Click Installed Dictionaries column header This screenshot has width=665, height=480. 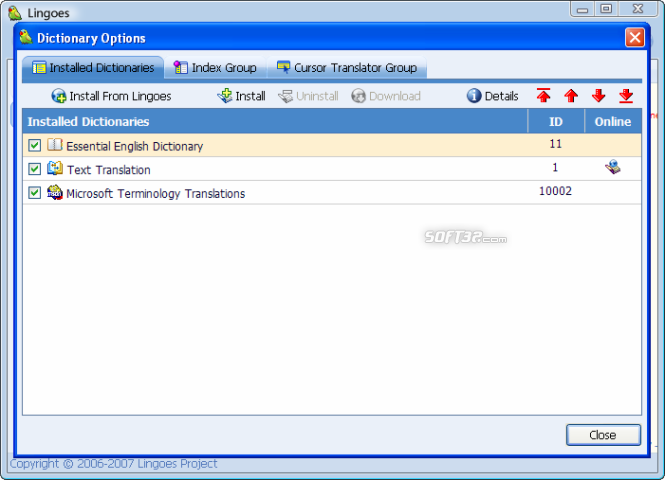(275, 121)
